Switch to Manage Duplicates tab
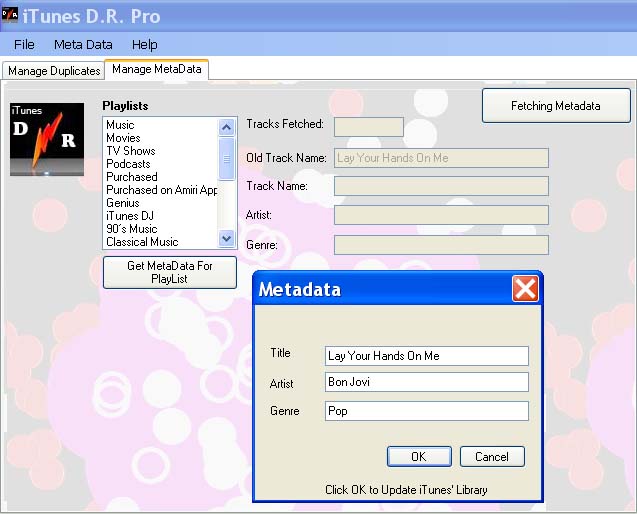 (54, 71)
